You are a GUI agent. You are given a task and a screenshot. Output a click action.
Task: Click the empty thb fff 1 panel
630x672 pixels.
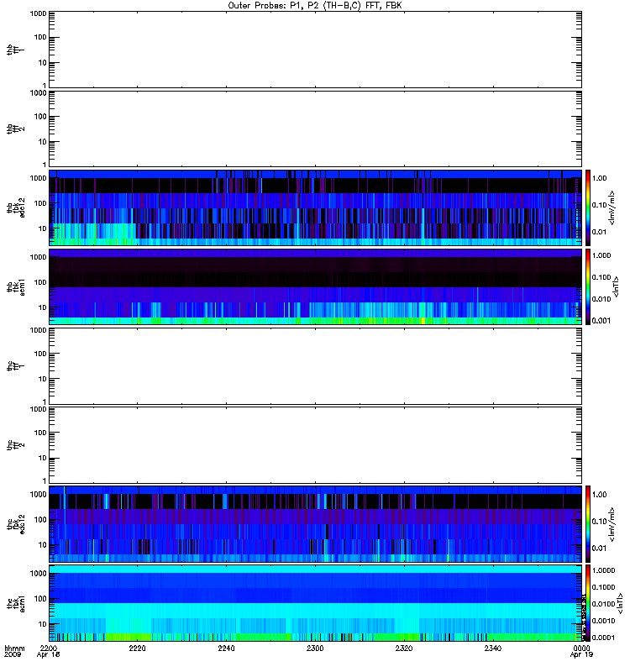click(315, 50)
